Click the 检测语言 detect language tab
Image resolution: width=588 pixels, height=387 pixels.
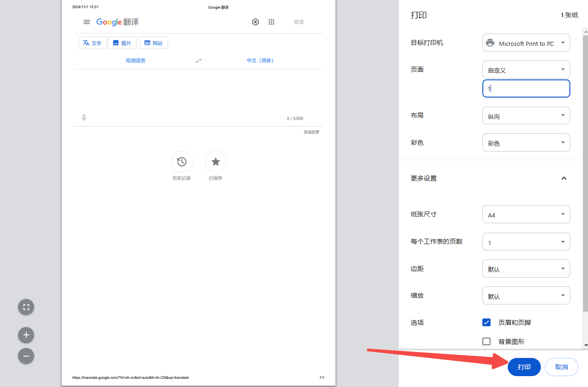pos(136,60)
